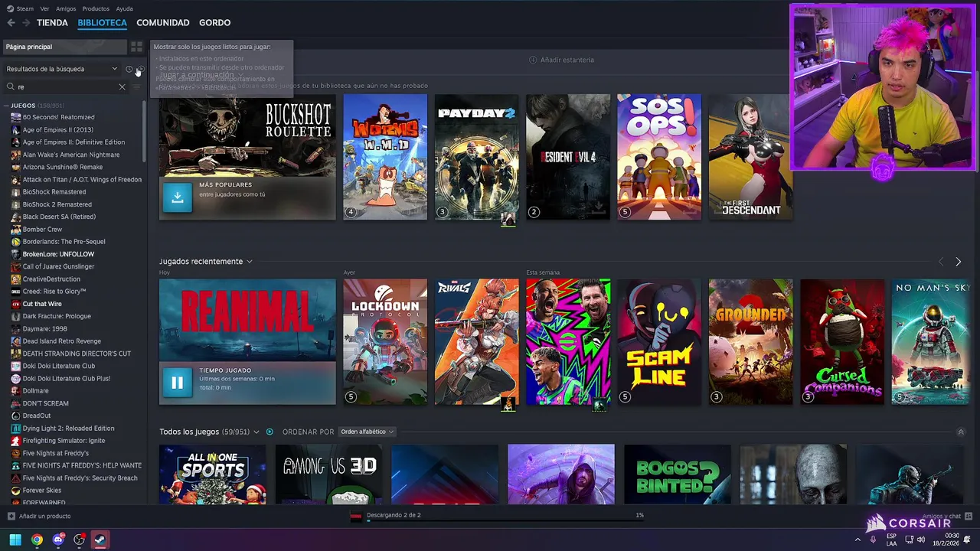The image size is (980, 551).
Task: Click the plus icon for Añadir un producto
Action: [11, 517]
